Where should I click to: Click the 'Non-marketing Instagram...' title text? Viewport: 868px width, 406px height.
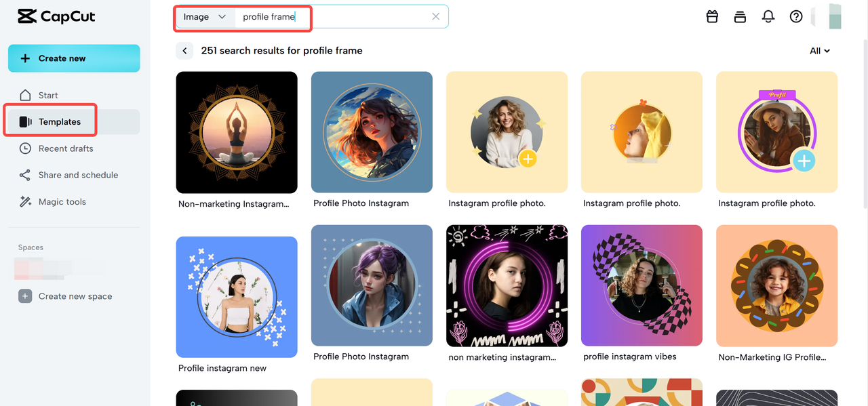click(234, 203)
